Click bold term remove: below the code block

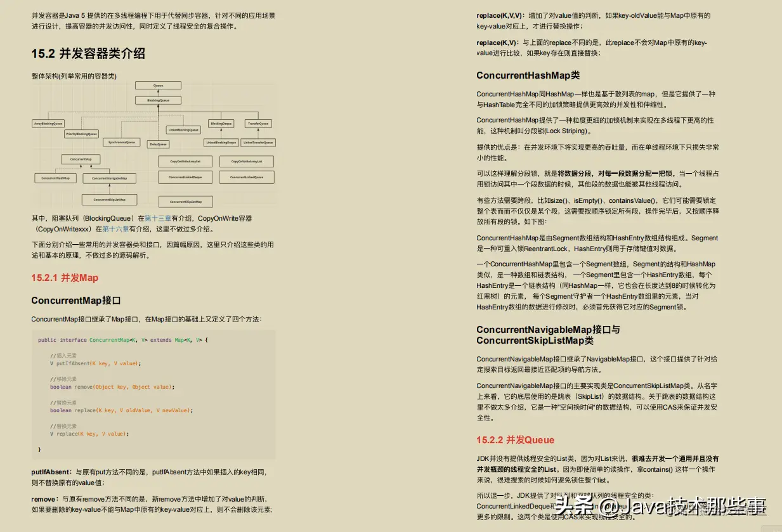(x=45, y=500)
